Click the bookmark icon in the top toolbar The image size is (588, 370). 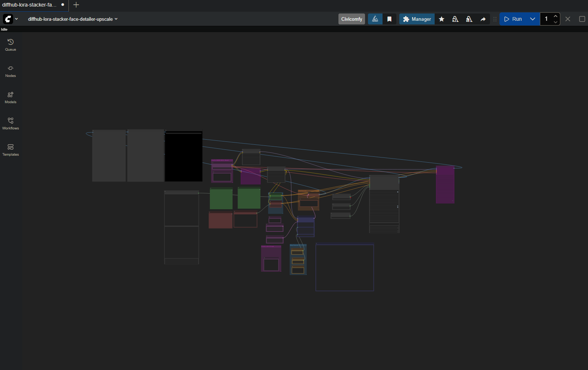click(389, 19)
